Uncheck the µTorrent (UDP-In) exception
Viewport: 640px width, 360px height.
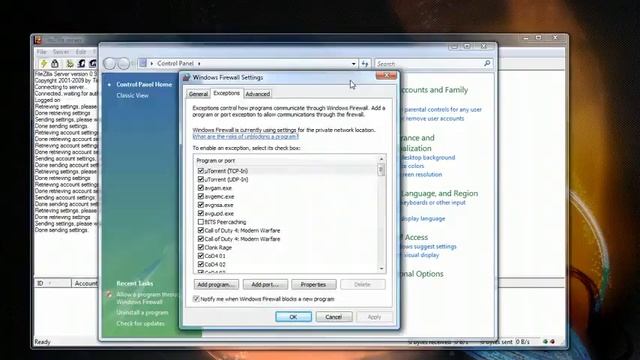tap(200, 179)
